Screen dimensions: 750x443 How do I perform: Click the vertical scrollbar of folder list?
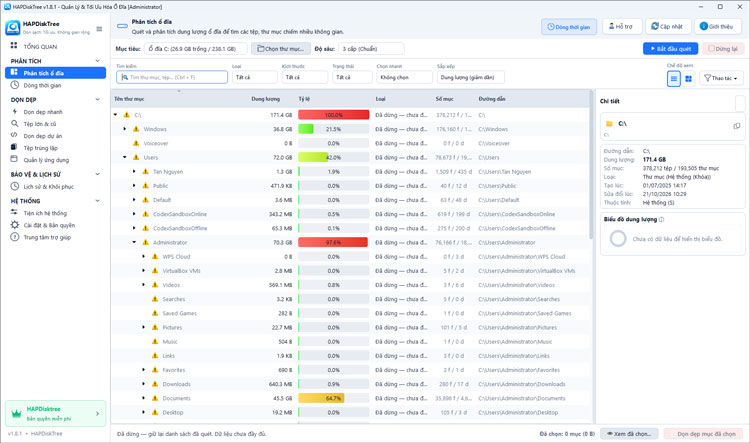coord(591,167)
